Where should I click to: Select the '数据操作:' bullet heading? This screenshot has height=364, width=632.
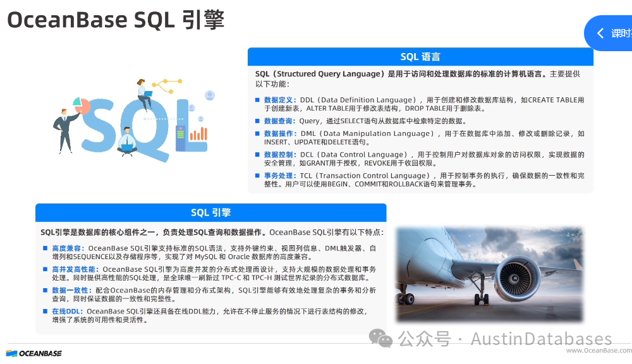click(281, 133)
